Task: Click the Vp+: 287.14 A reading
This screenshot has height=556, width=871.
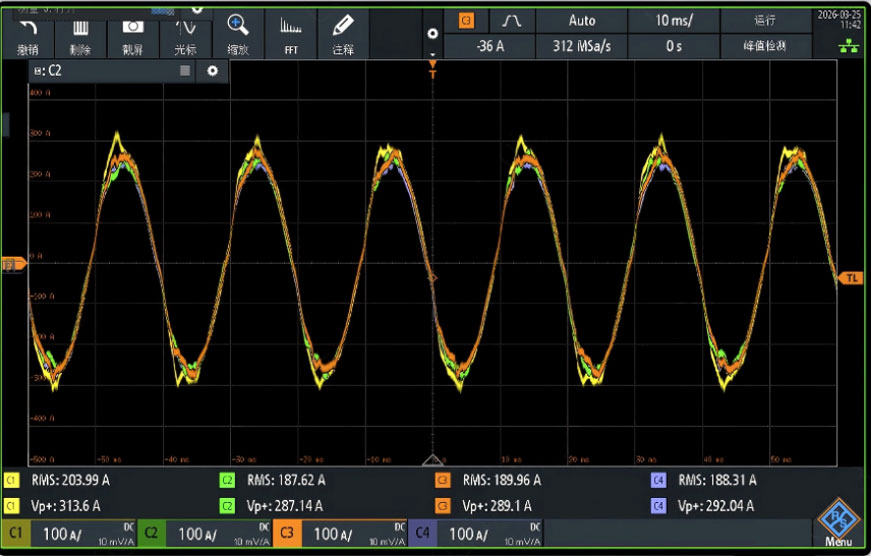Action: point(284,506)
